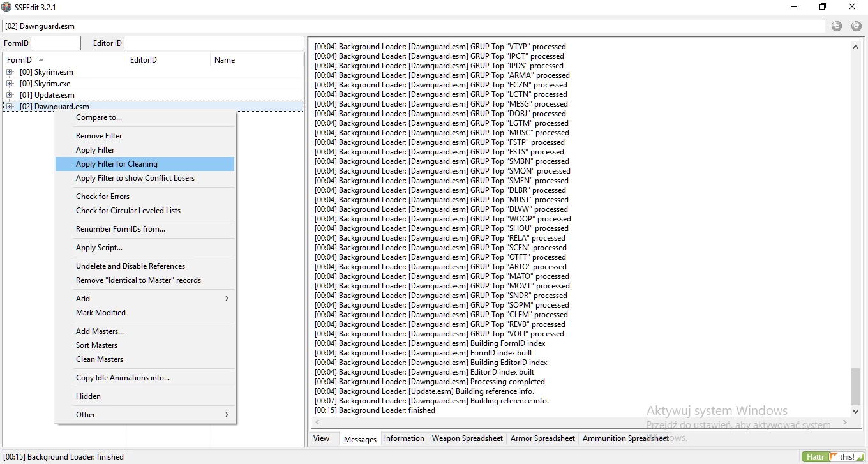The height and width of the screenshot is (464, 868).
Task: Choose Apply Filter for Cleaning
Action: coord(145,164)
